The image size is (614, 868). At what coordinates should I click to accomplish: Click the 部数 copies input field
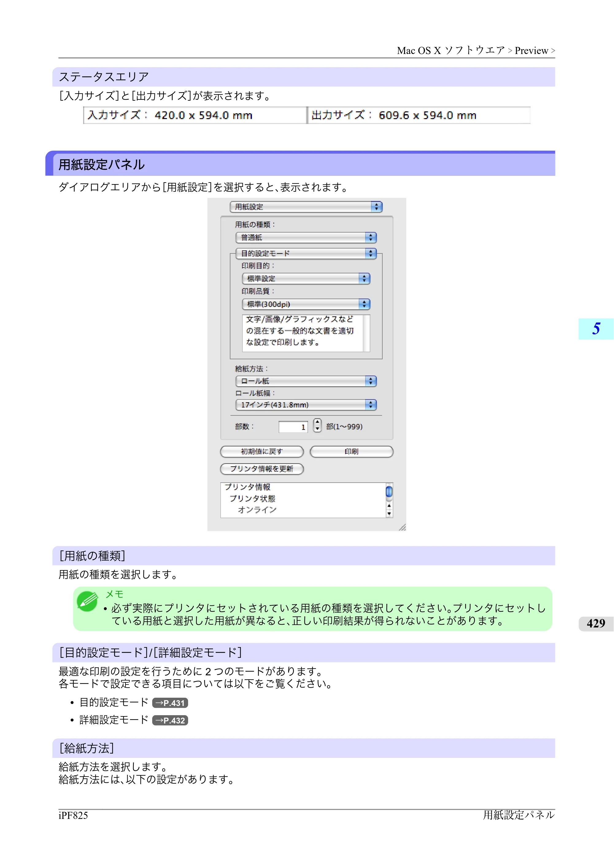click(293, 427)
